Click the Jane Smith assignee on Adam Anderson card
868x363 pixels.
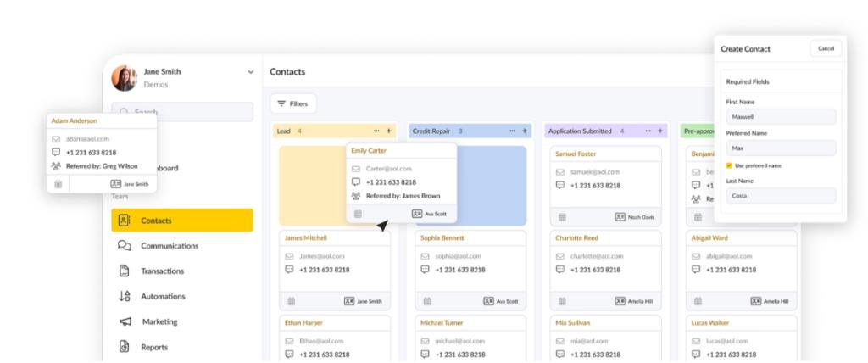[130, 184]
